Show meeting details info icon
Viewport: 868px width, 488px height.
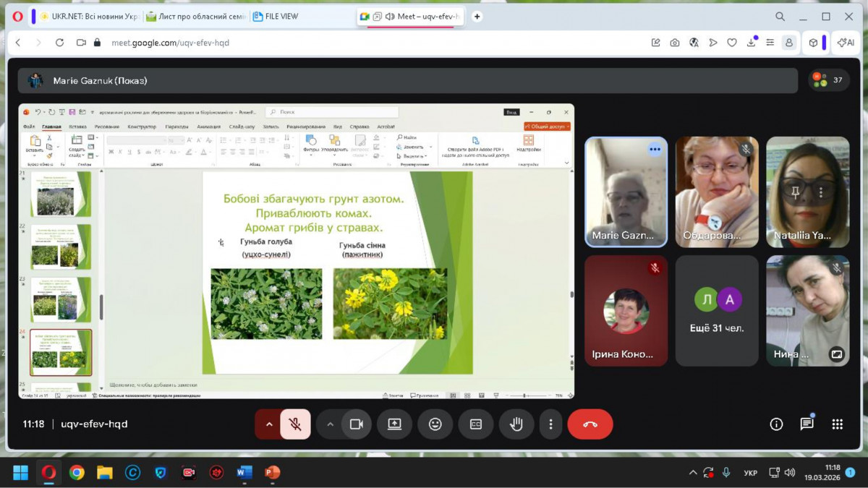pos(776,424)
